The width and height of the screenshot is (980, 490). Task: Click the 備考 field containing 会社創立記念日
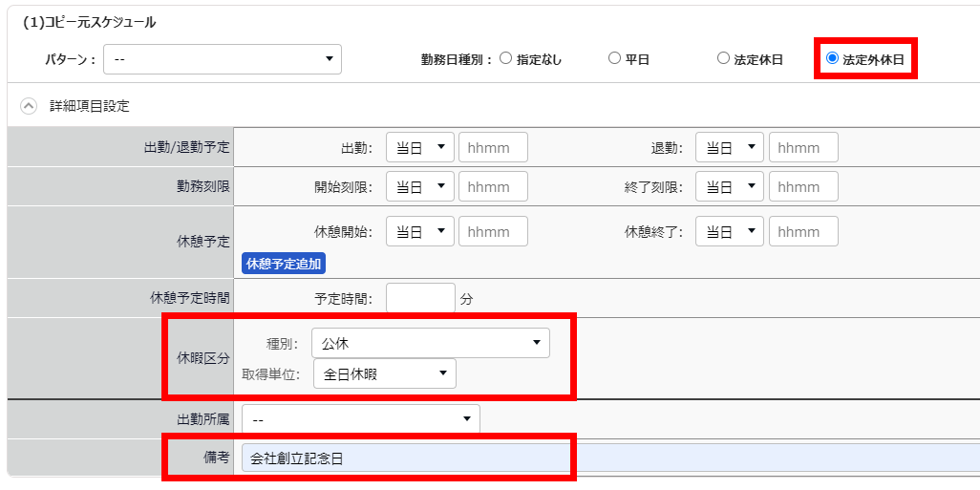click(611, 458)
